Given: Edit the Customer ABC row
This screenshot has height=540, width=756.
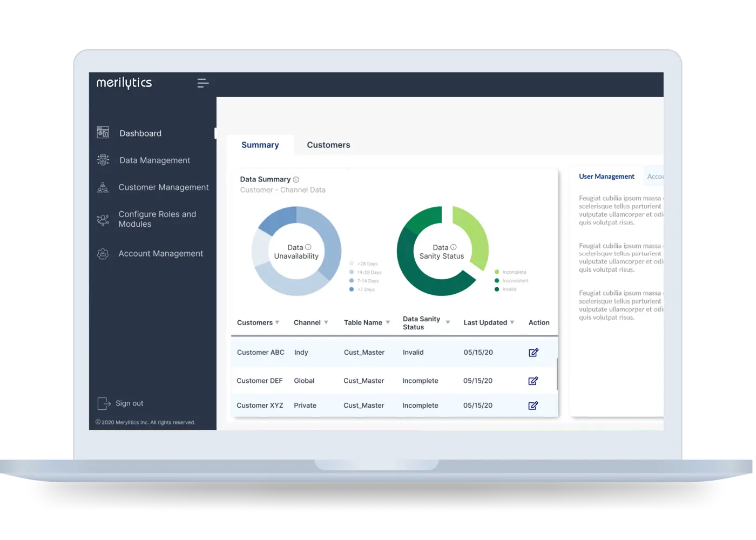Looking at the screenshot, I should click(534, 353).
